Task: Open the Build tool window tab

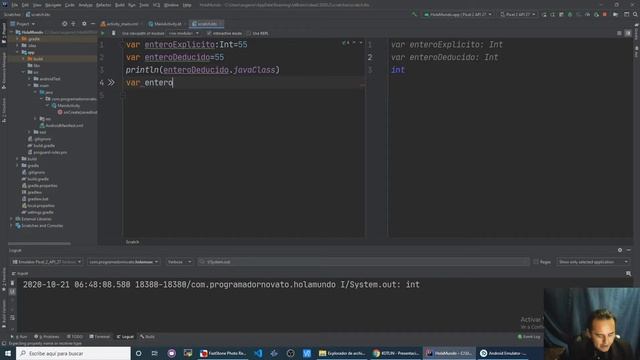Action: pos(147,337)
